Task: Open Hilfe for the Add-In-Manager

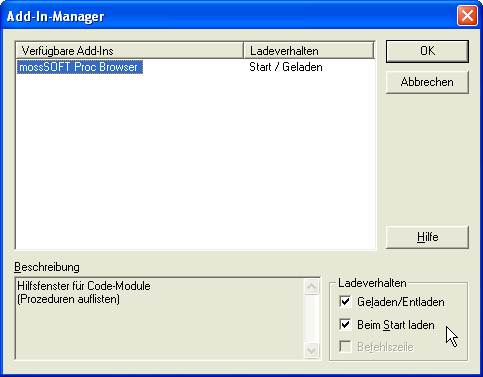Action: pos(427,237)
